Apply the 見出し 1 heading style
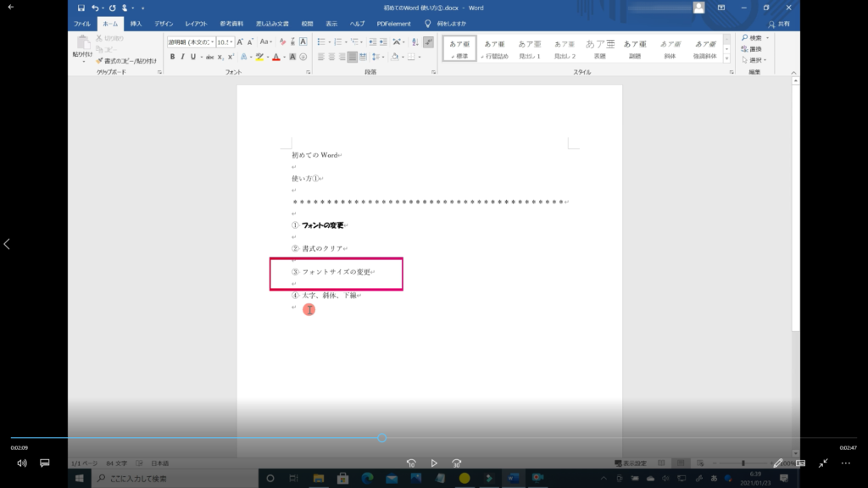Screen dimensions: 868x488 529,49
